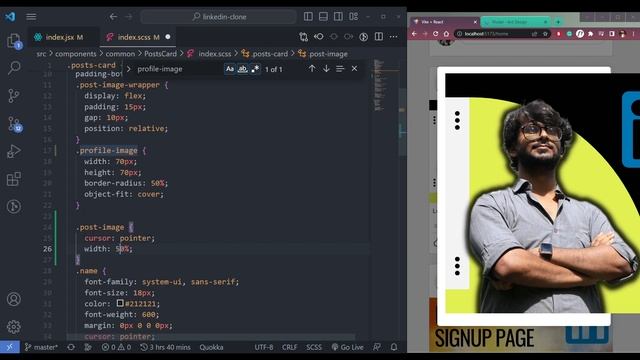Switch to the Vite + React browser tab

pyautogui.click(x=444, y=22)
